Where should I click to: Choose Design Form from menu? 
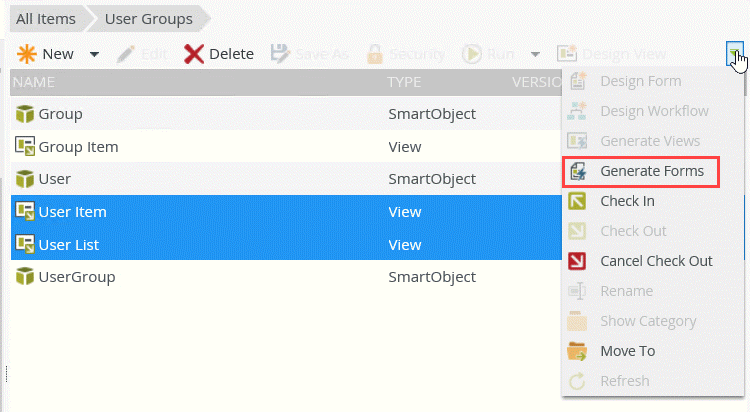641,81
